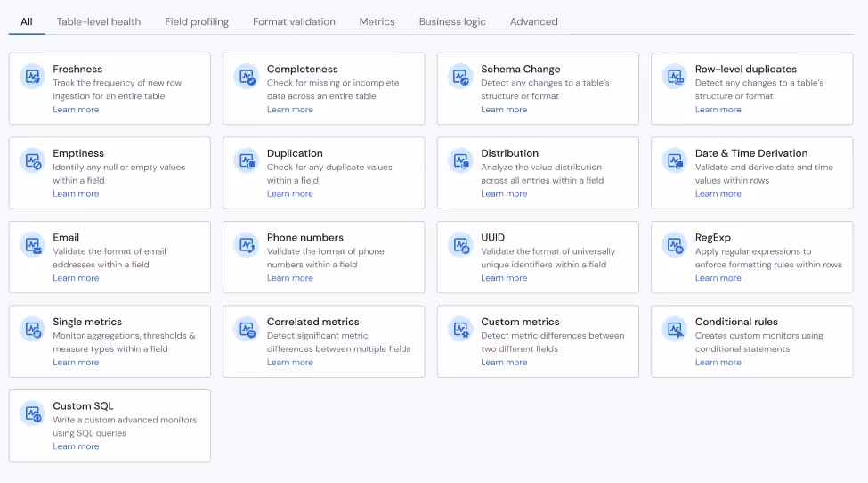Select the Custom metrics card title

[x=520, y=322]
